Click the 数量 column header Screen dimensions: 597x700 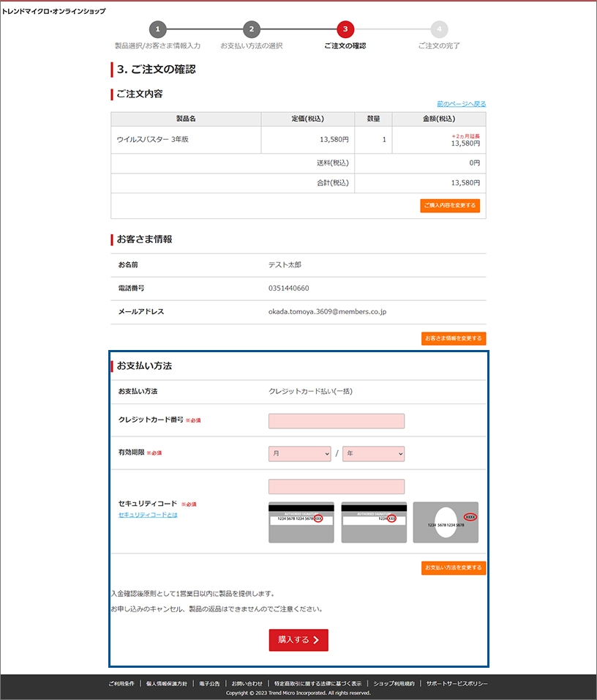(373, 119)
